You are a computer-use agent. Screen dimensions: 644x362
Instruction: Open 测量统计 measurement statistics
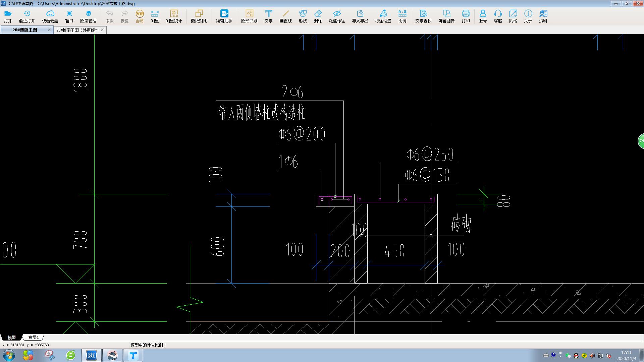point(174,16)
